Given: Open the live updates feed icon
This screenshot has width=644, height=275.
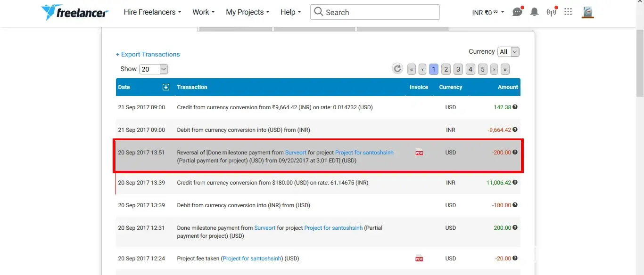Looking at the screenshot, I should [x=551, y=12].
